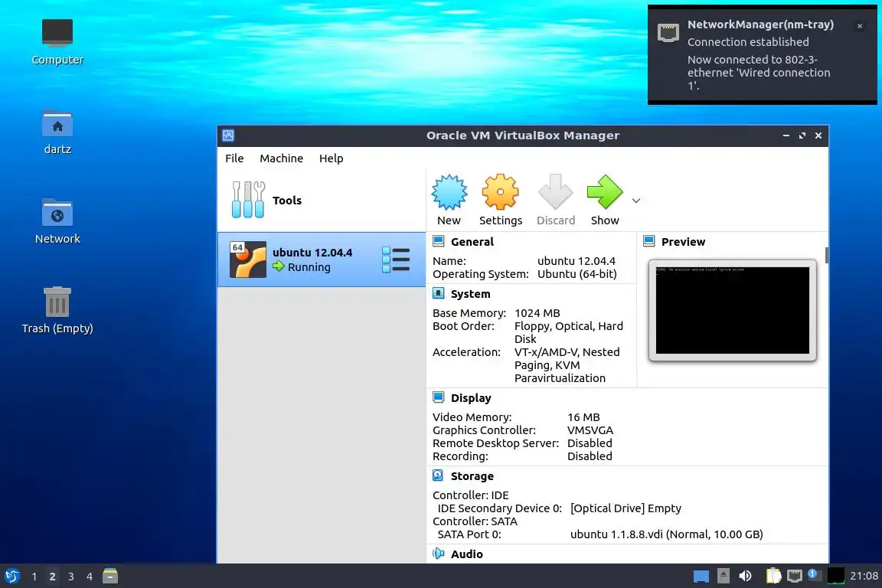882x588 pixels.
Task: Open the Display section heading link
Action: point(471,398)
